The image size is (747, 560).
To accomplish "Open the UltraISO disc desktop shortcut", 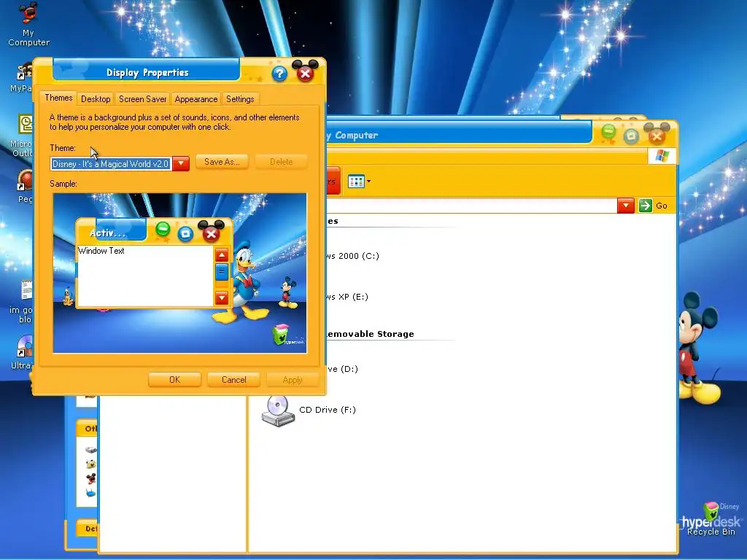I will coord(24,352).
